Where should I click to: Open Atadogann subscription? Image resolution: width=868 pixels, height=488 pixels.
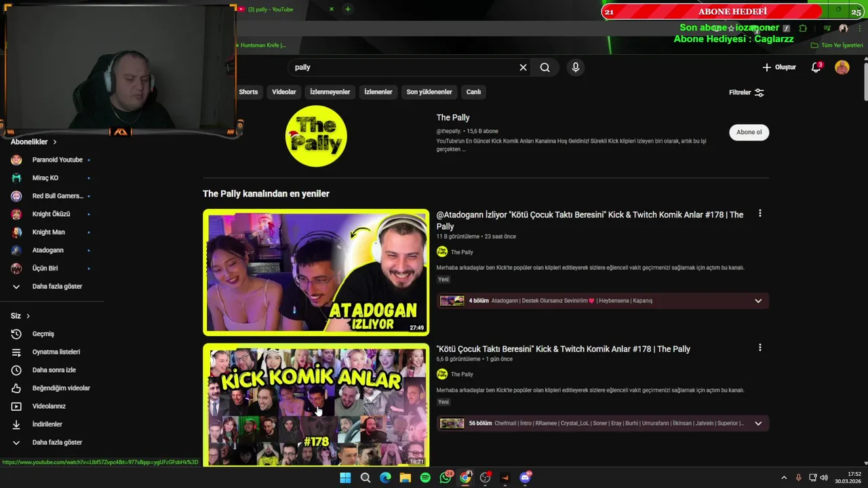pos(51,250)
